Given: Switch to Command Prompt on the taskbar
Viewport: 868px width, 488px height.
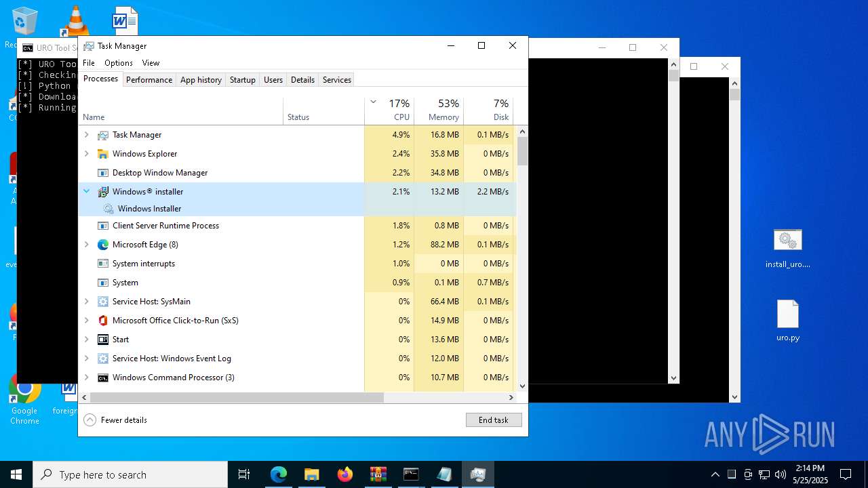Looking at the screenshot, I should [x=411, y=474].
